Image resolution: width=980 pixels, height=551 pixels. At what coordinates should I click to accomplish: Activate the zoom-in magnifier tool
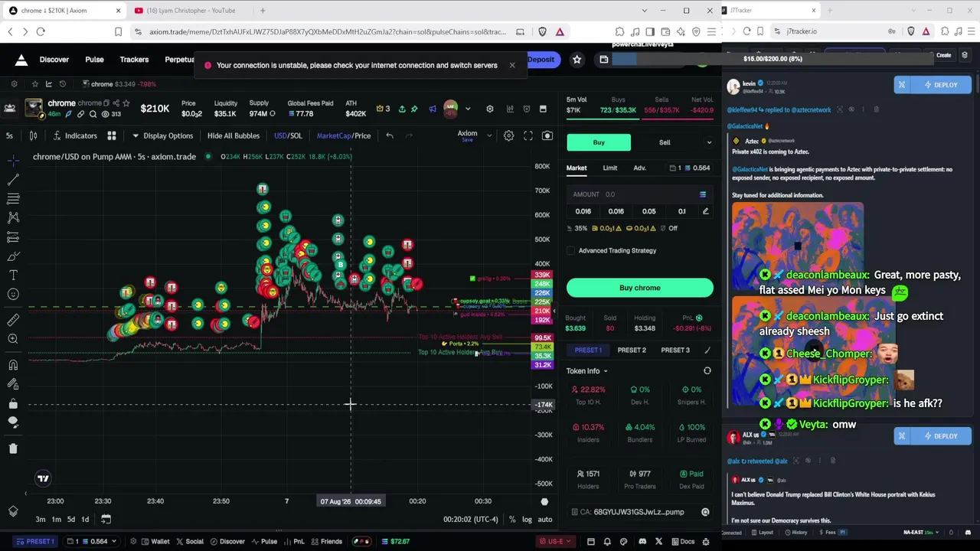tap(13, 339)
